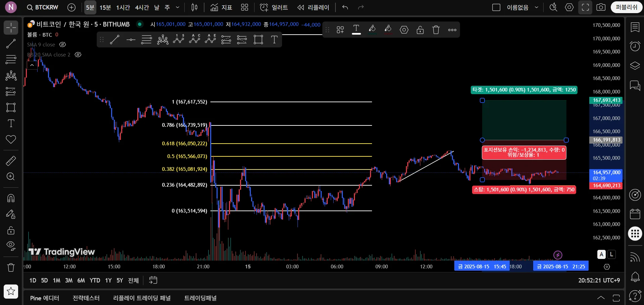Switch to 트레이딩패널 tab

click(200, 298)
